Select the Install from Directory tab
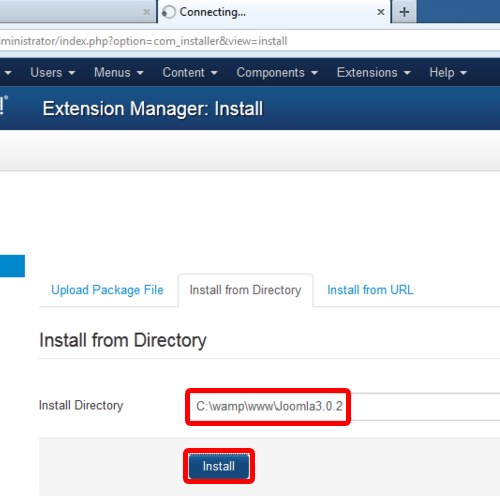 tap(245, 290)
